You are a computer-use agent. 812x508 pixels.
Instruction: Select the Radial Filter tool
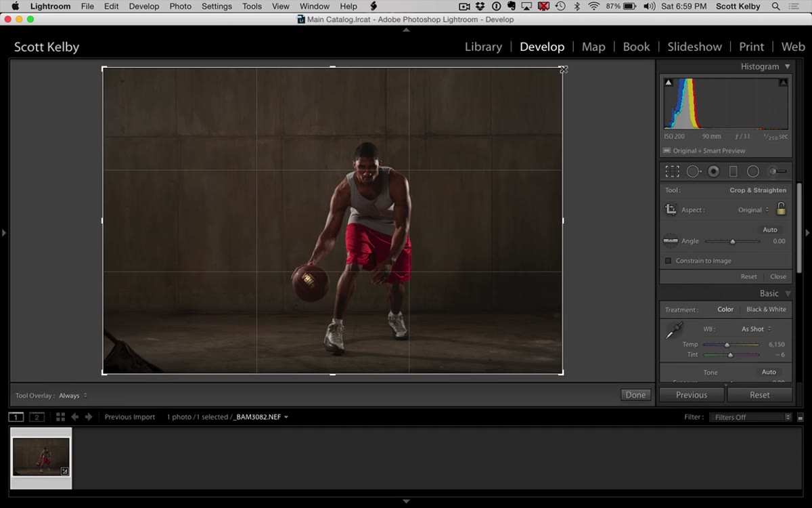(x=753, y=171)
